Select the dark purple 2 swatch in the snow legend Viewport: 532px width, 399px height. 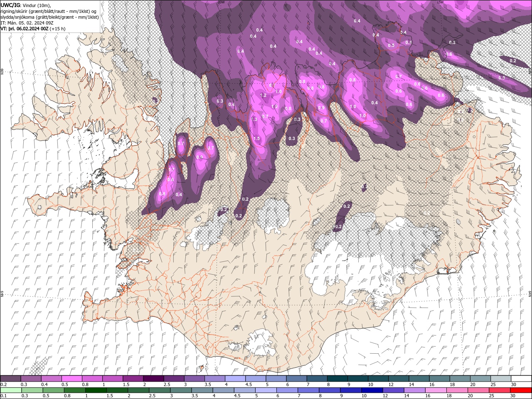pyautogui.click(x=153, y=379)
